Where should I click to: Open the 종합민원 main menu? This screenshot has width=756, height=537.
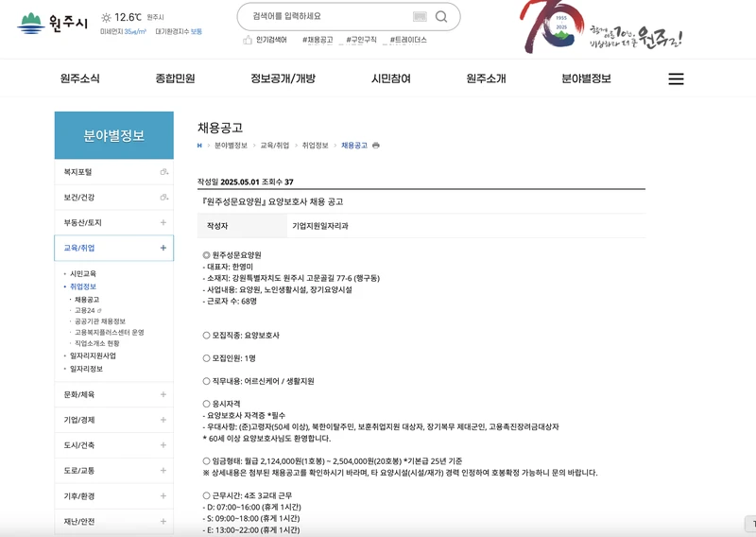click(175, 78)
